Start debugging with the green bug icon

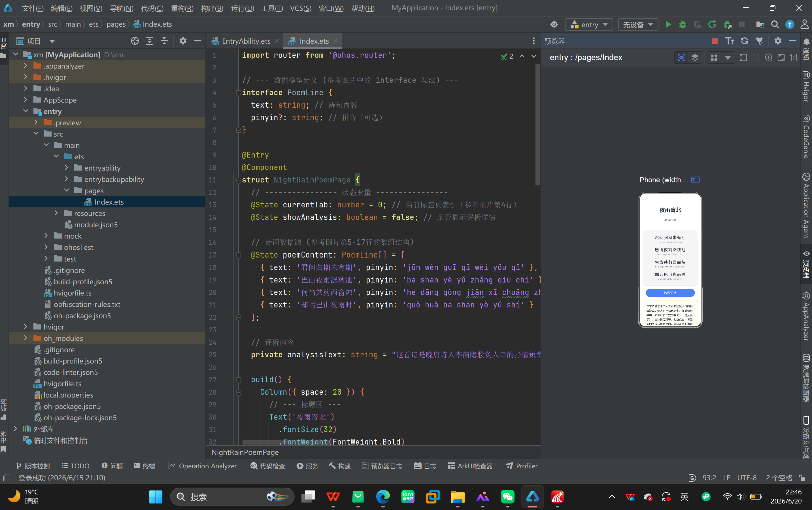tap(683, 24)
